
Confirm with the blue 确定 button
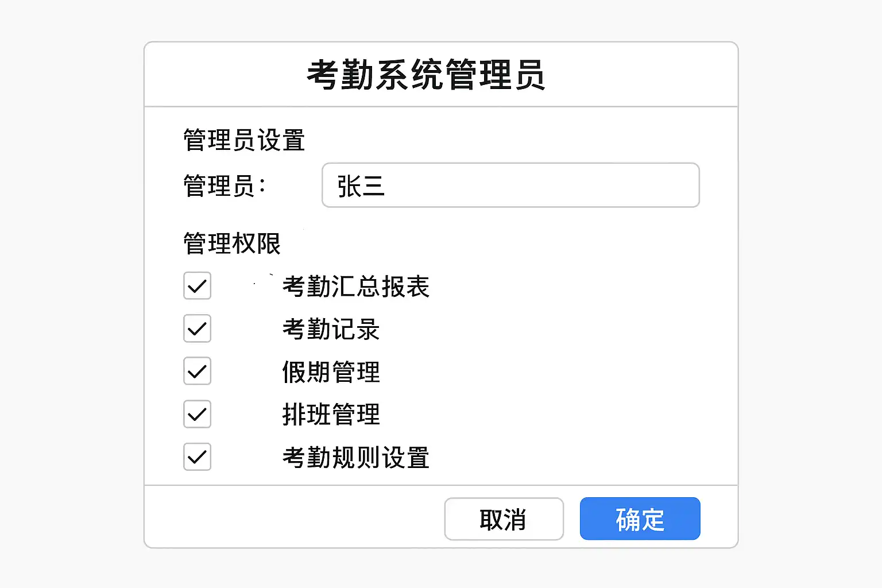coord(640,519)
